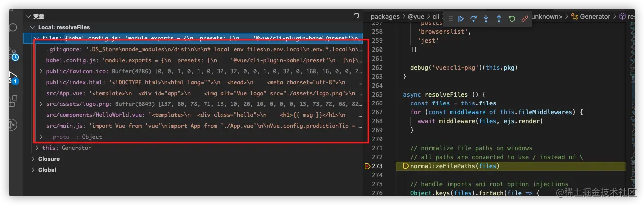This screenshot has height=205, width=644.
Task: Expand the public/favicon.ico Buffer entry
Action: click(x=41, y=71)
